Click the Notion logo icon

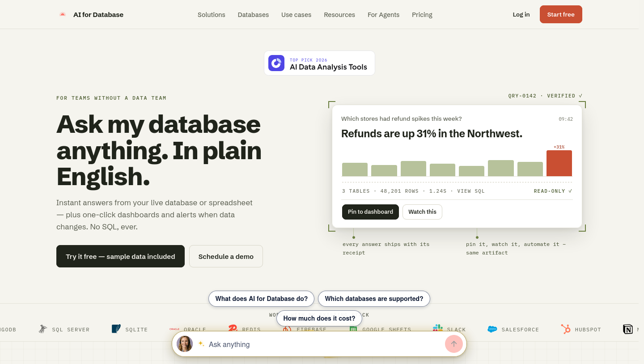coord(628,330)
